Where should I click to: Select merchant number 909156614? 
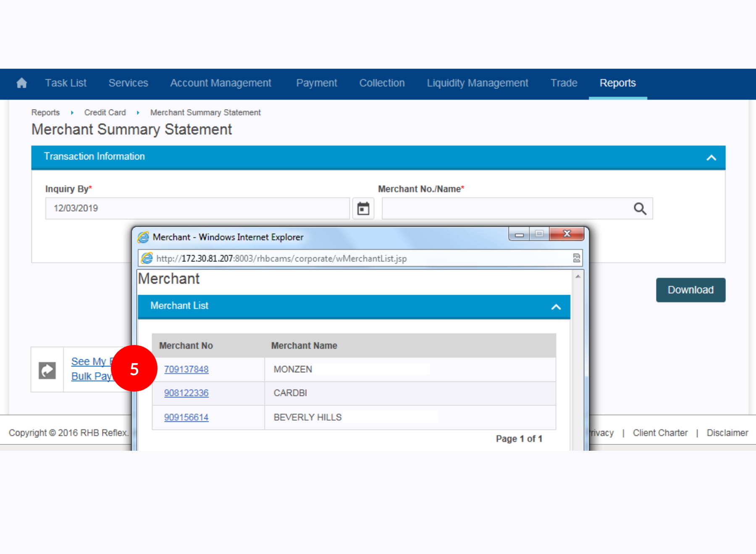[x=186, y=417]
